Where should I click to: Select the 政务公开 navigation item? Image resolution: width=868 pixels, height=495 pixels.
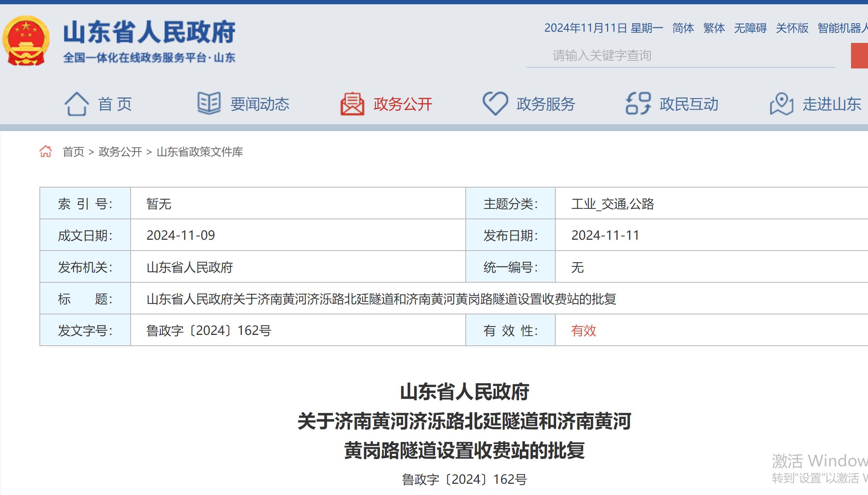pyautogui.click(x=403, y=104)
